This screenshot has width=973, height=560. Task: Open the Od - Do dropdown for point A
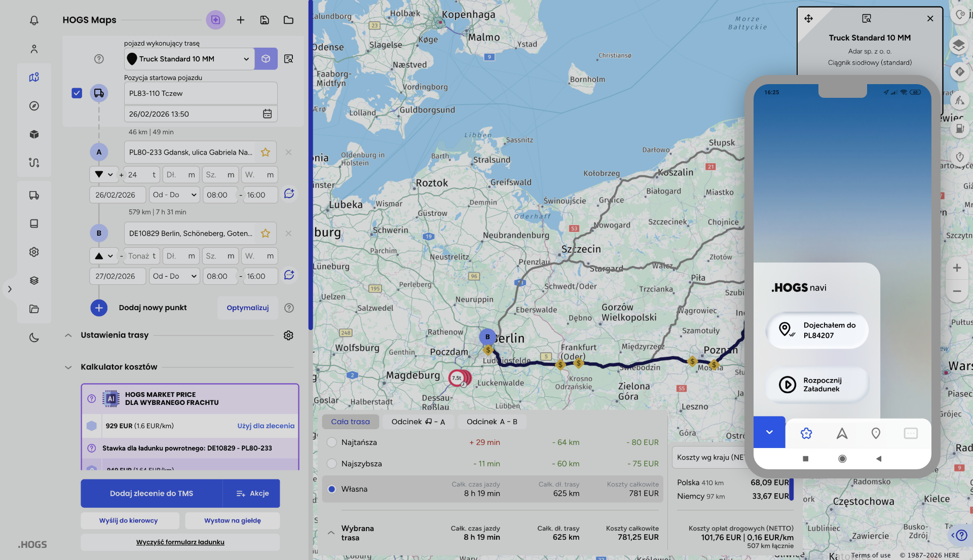pos(174,195)
